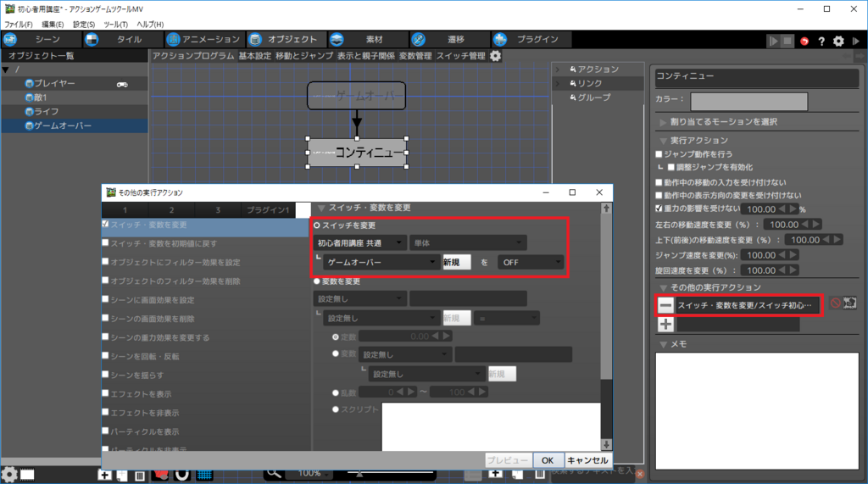Increase 左右の移動速度を変更 value arrow

click(x=815, y=225)
